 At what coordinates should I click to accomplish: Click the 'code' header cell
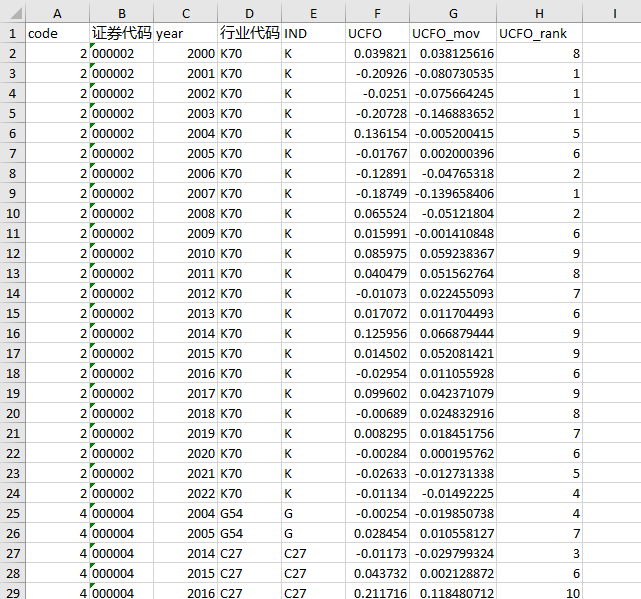pos(57,33)
